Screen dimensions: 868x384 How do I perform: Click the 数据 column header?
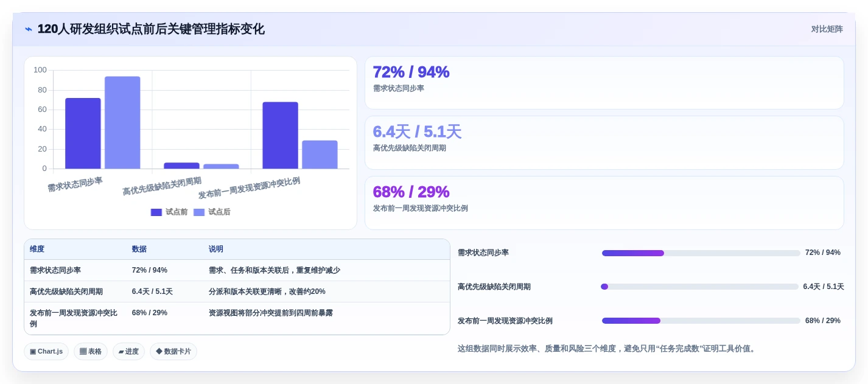139,249
